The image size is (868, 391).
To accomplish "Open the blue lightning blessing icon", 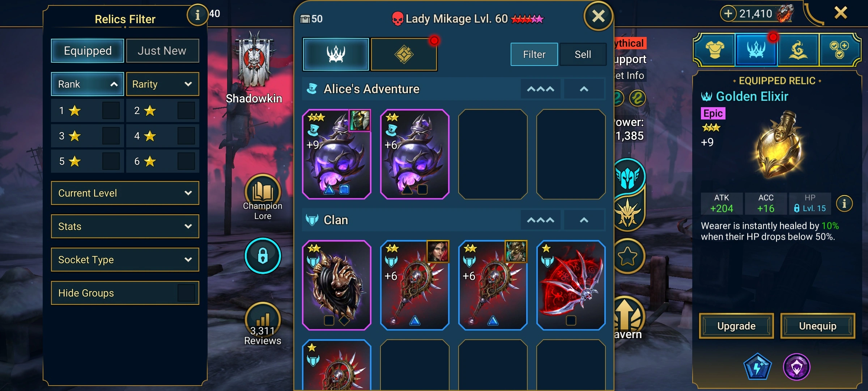I will [x=757, y=367].
